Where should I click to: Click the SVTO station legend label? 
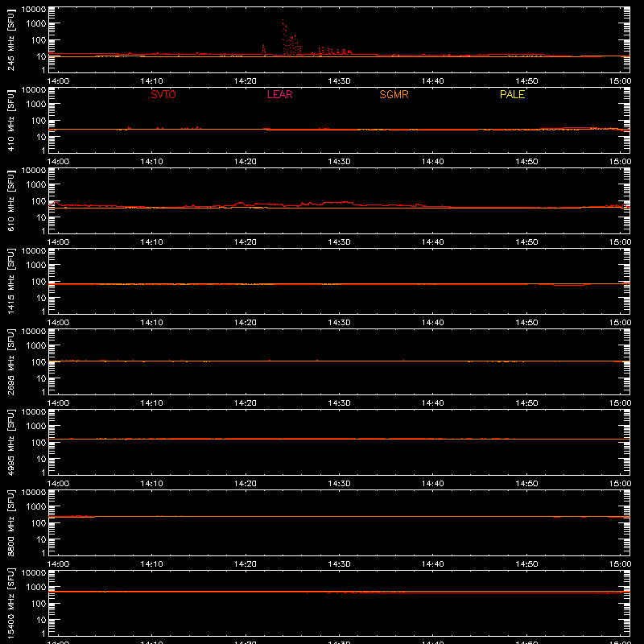[163, 94]
